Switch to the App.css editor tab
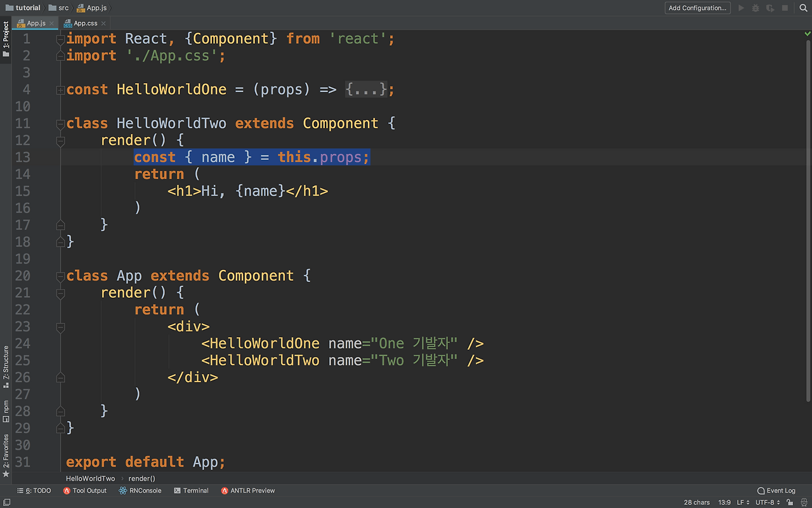This screenshot has width=812, height=508. pyautogui.click(x=85, y=23)
